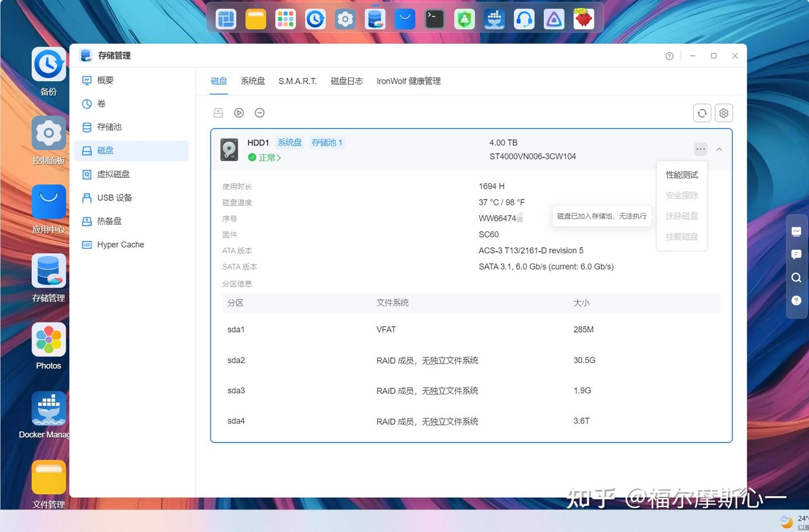Viewport: 809px width, 532px height.
Task: Click the 系统盘 tag on HDD1
Action: (289, 143)
